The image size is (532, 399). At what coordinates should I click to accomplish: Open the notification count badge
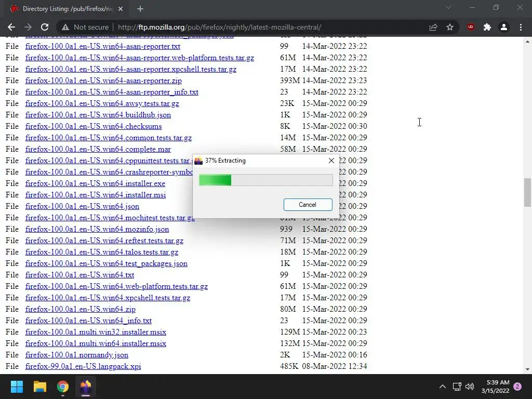click(517, 387)
